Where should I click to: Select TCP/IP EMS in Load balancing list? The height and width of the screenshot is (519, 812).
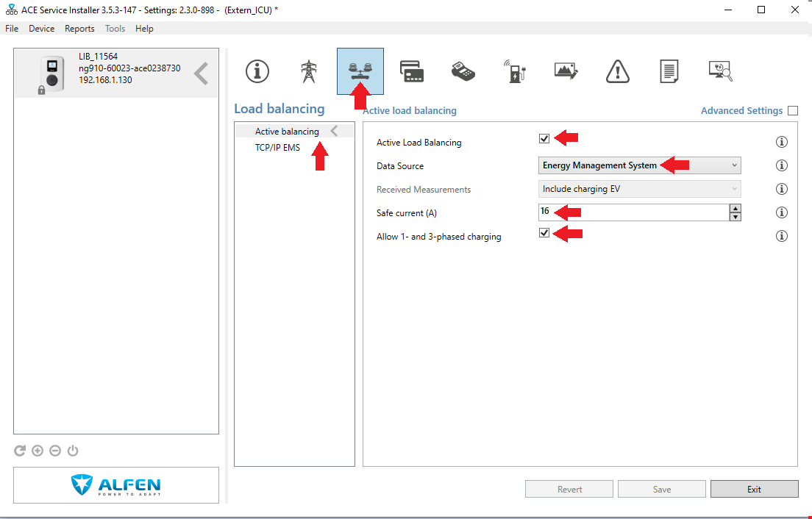[277, 148]
